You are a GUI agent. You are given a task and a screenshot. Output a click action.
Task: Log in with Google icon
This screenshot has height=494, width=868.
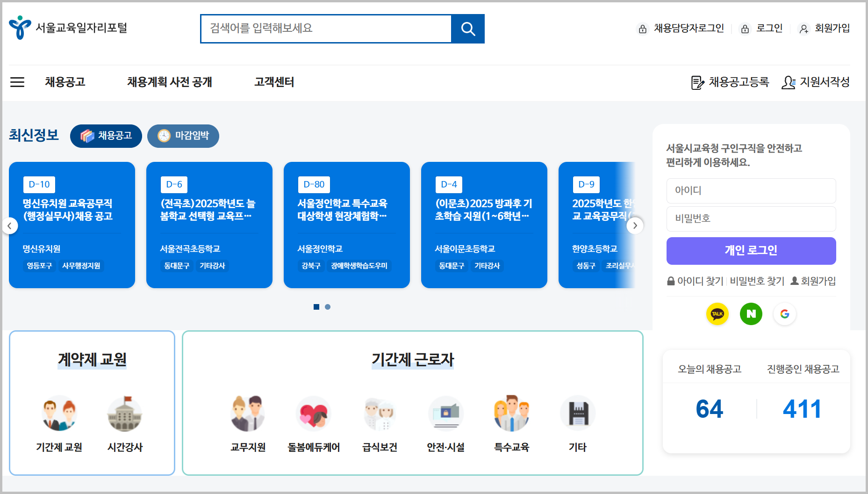[x=784, y=314]
